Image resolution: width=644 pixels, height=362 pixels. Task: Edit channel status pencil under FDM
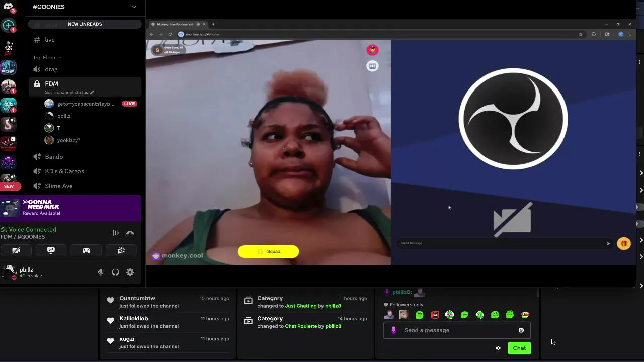[92, 92]
